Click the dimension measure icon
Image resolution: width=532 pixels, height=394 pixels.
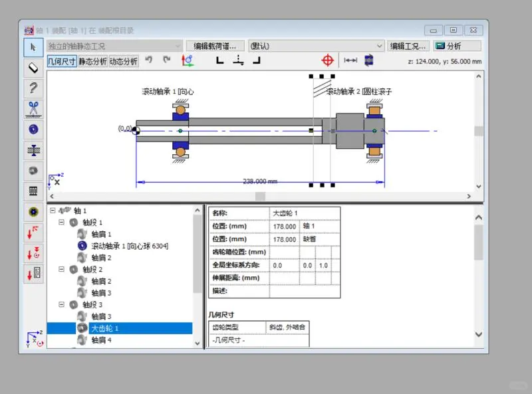coord(350,60)
